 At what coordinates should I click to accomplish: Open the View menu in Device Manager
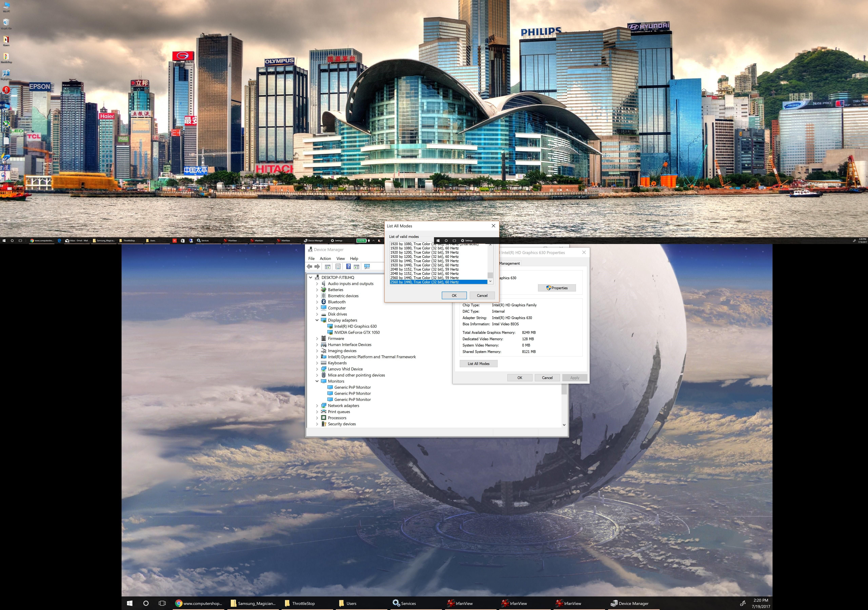coord(340,259)
